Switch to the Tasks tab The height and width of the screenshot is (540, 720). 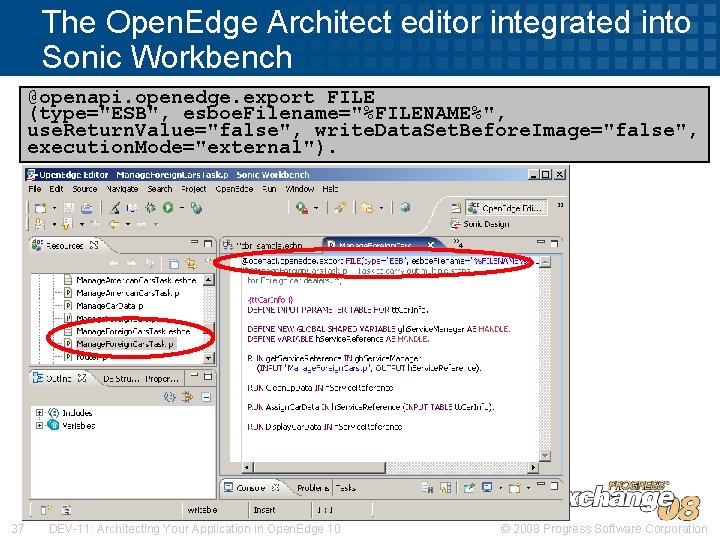[345, 488]
